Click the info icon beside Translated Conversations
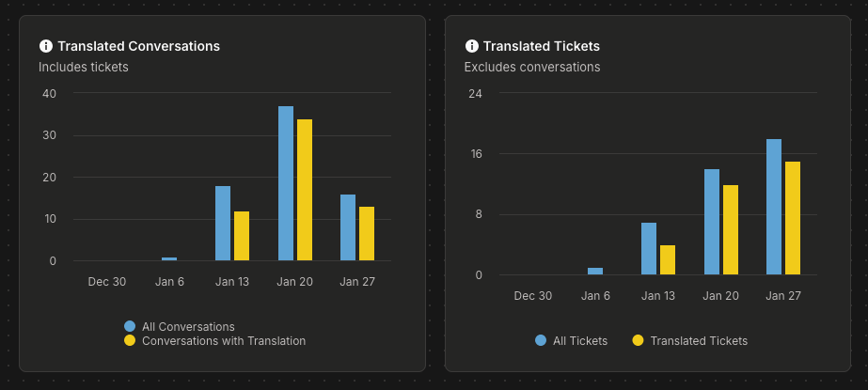 [45, 46]
